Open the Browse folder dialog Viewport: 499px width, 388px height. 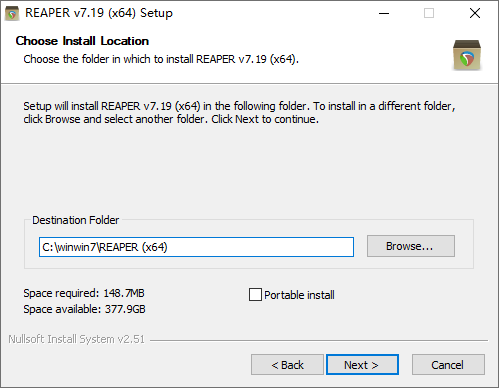tap(411, 246)
